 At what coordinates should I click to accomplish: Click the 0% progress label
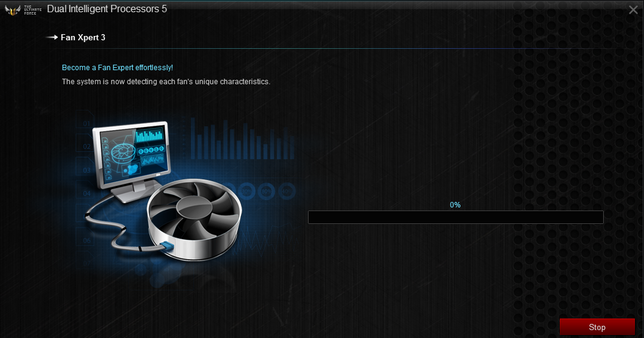pos(455,204)
